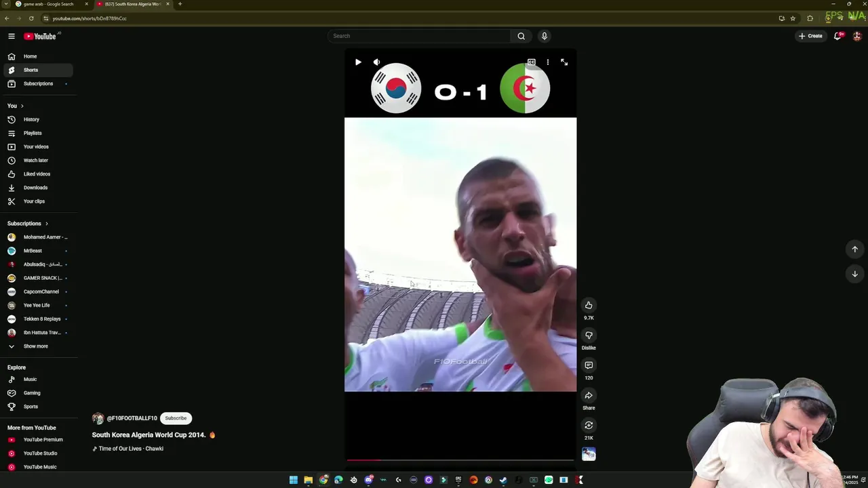Open the YouTube account avatar menu
The height and width of the screenshot is (488, 868).
[857, 36]
